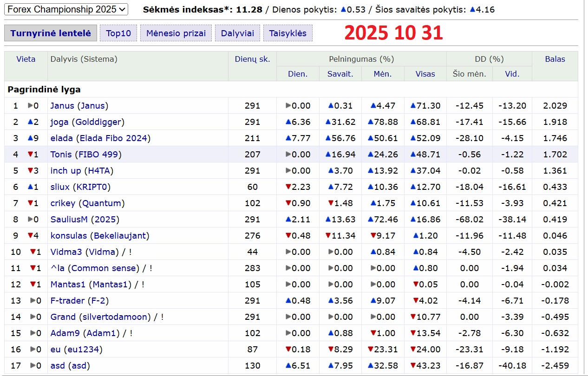The image size is (588, 376).
Task: Click the blue up arrow beside Šios savaitės pokytis 4.16
Action: pos(472,9)
